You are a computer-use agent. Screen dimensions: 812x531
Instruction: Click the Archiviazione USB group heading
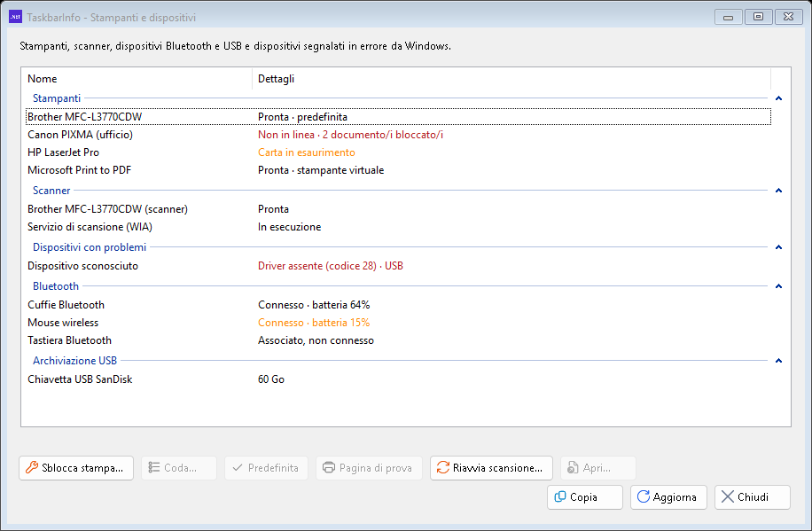74,361
